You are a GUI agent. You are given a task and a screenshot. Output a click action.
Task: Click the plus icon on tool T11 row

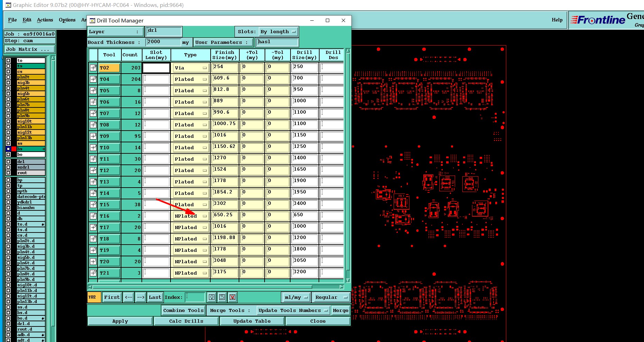(93, 159)
